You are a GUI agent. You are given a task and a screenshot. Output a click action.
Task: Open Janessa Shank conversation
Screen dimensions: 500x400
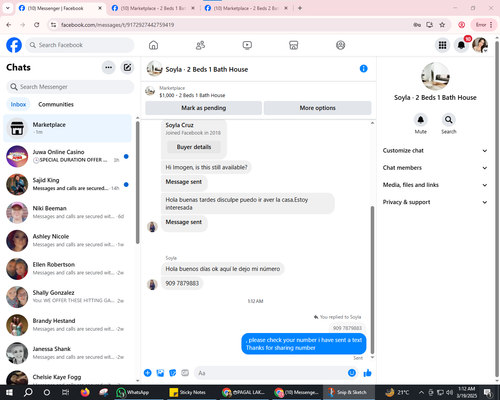[67, 353]
